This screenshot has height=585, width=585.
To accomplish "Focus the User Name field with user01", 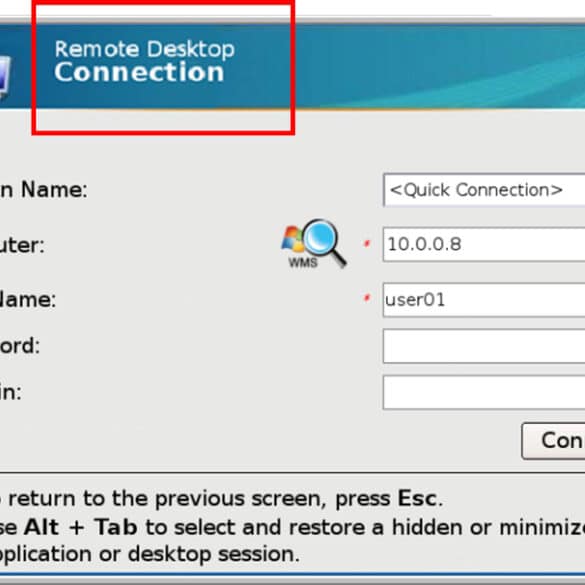I will tap(484, 300).
